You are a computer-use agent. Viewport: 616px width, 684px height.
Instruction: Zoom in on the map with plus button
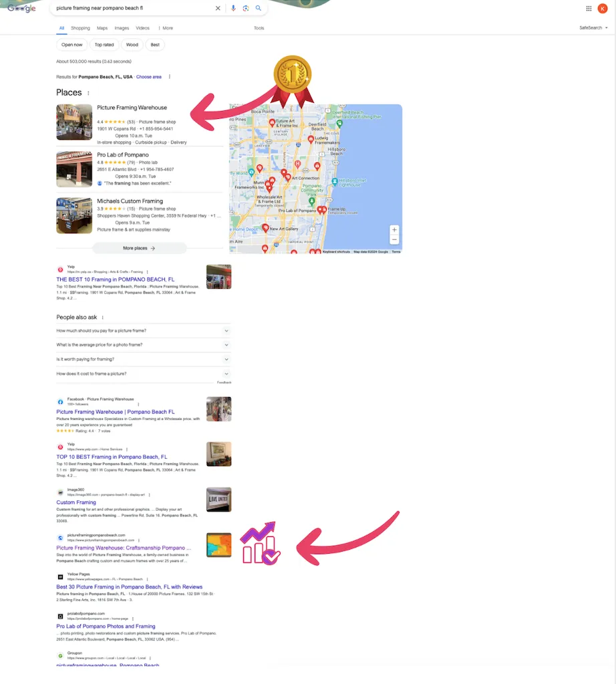[394, 230]
